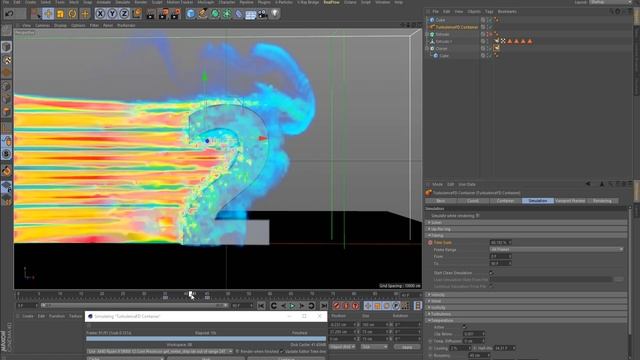Click the S snap icon in left toolbar

[7, 154]
